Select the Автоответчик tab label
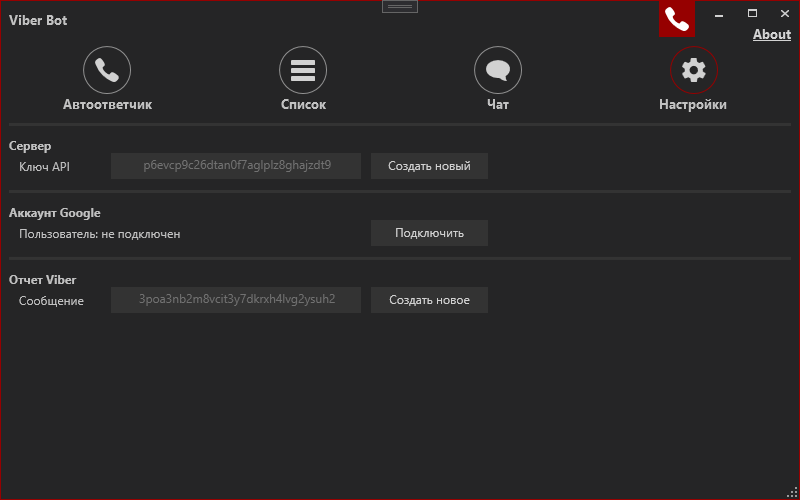Image resolution: width=800 pixels, height=500 pixels. (107, 105)
